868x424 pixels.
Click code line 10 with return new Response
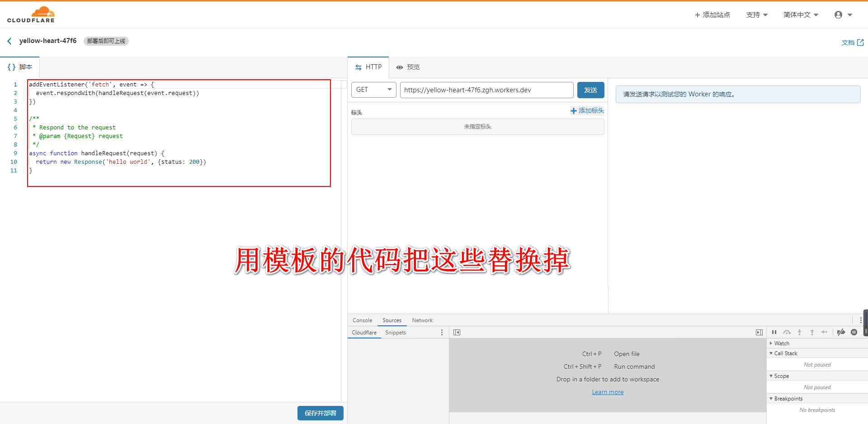coord(118,162)
